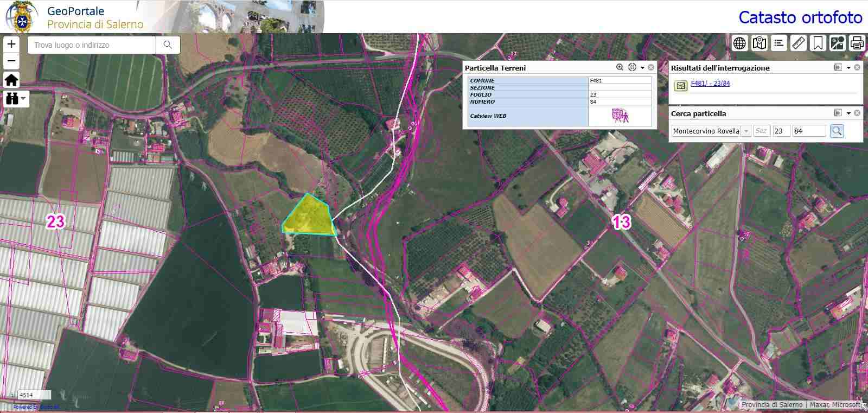Zoom to feature in Particella Terreni panel
Screen dimensions: 868x413
[620, 67]
